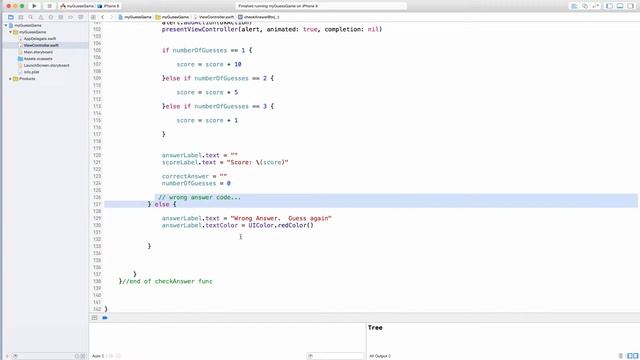Viewport: 640px width, 360px height.
Task: Open the Breakpoint navigator icon
Action: 71,17
